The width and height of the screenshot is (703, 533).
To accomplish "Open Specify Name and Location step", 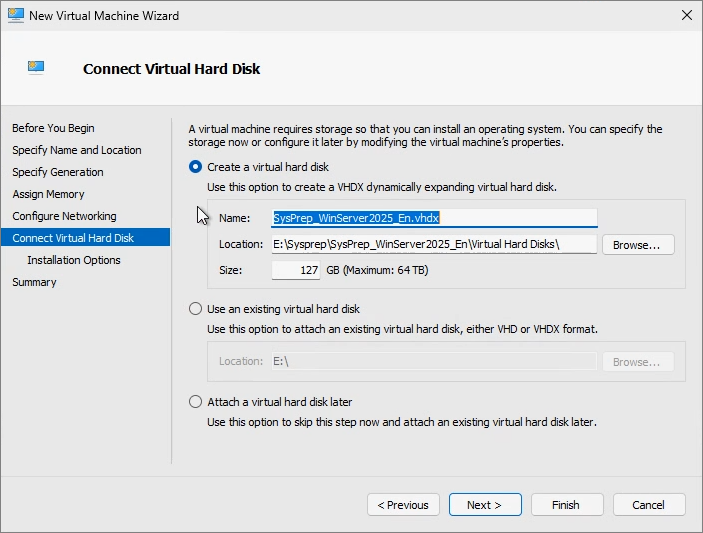I will pos(77,150).
